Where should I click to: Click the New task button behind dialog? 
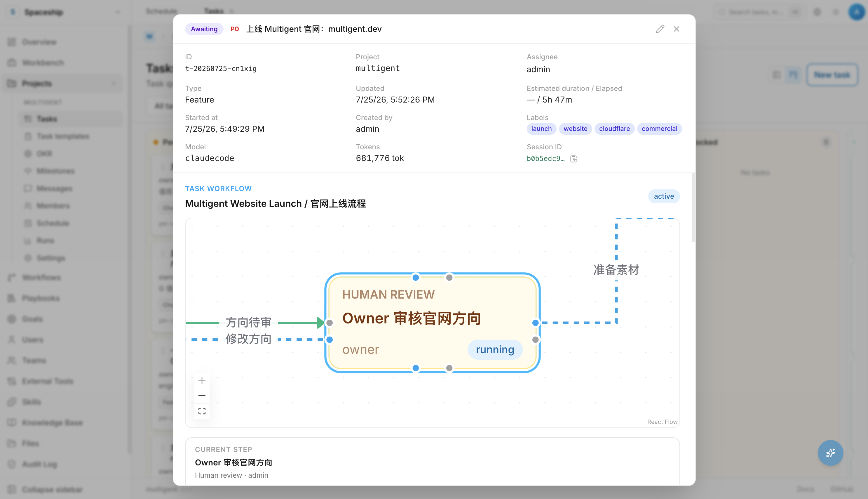point(832,75)
